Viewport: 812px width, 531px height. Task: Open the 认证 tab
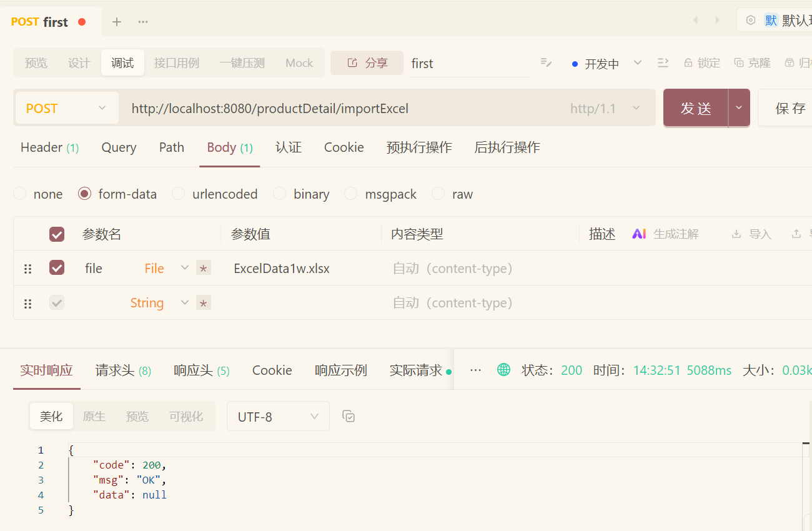pyautogui.click(x=289, y=147)
